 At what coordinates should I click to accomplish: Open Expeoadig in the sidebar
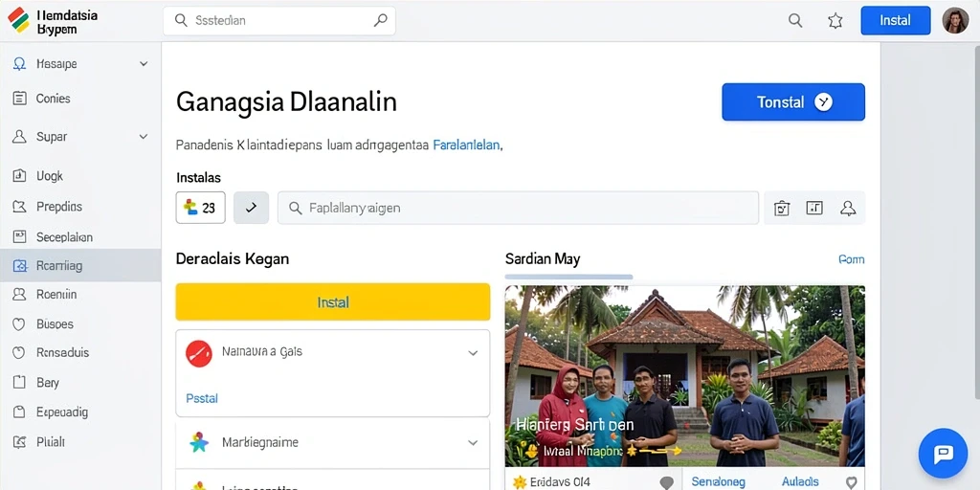tap(80, 412)
